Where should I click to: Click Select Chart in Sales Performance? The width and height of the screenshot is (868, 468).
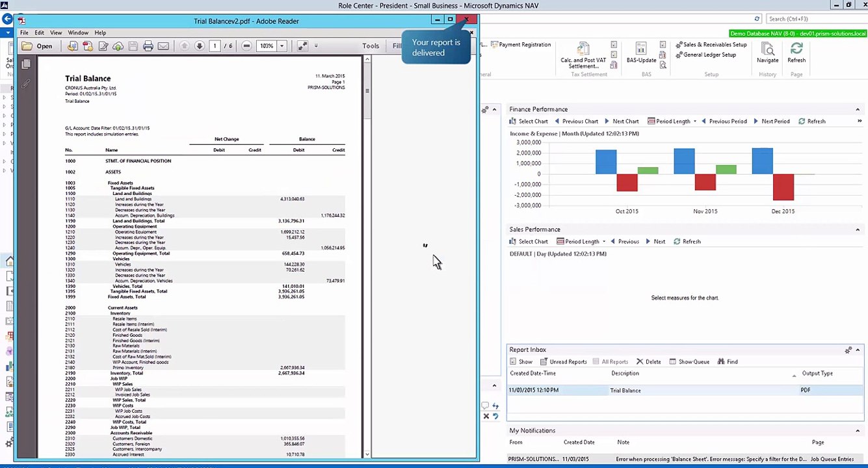529,241
